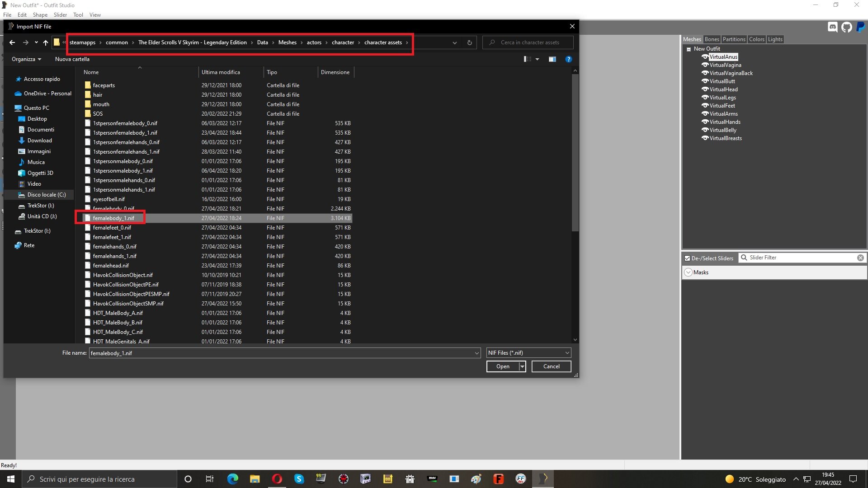The height and width of the screenshot is (488, 868).
Task: Hide the VirtualButt mesh
Action: 705,81
